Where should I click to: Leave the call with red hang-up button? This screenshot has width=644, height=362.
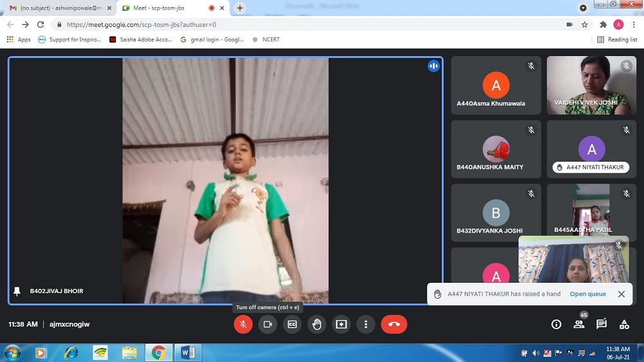click(x=393, y=324)
